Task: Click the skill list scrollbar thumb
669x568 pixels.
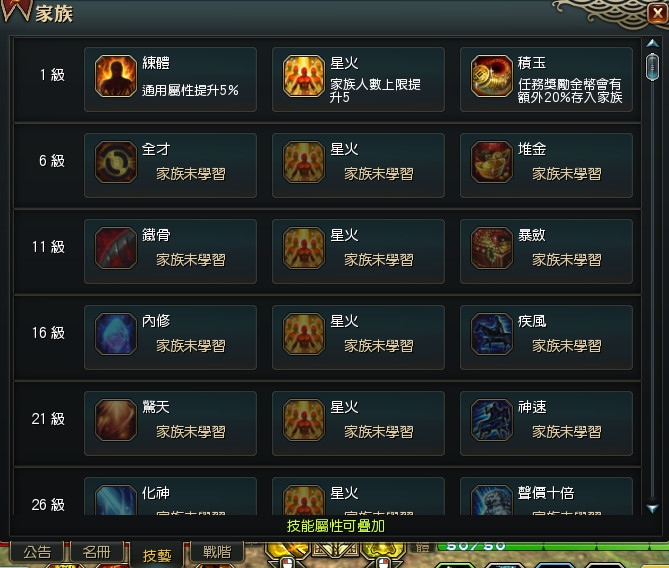Action: tap(652, 67)
